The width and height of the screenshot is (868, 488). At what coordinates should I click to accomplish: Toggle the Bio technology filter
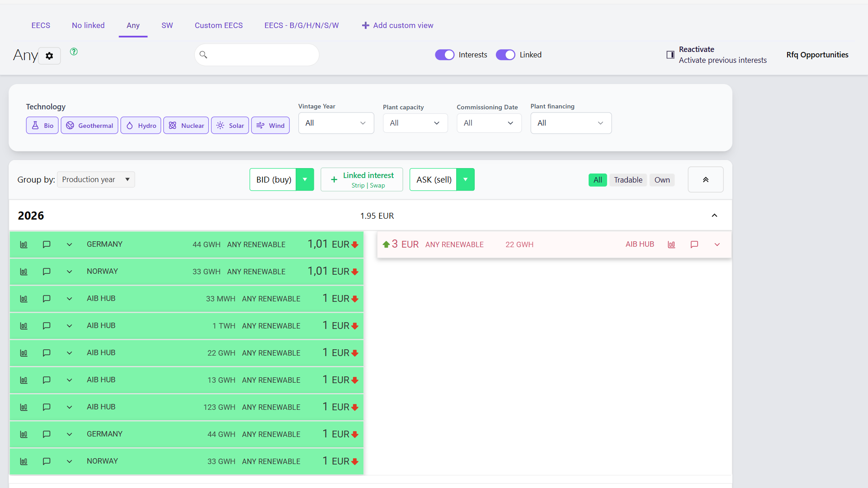pyautogui.click(x=42, y=126)
